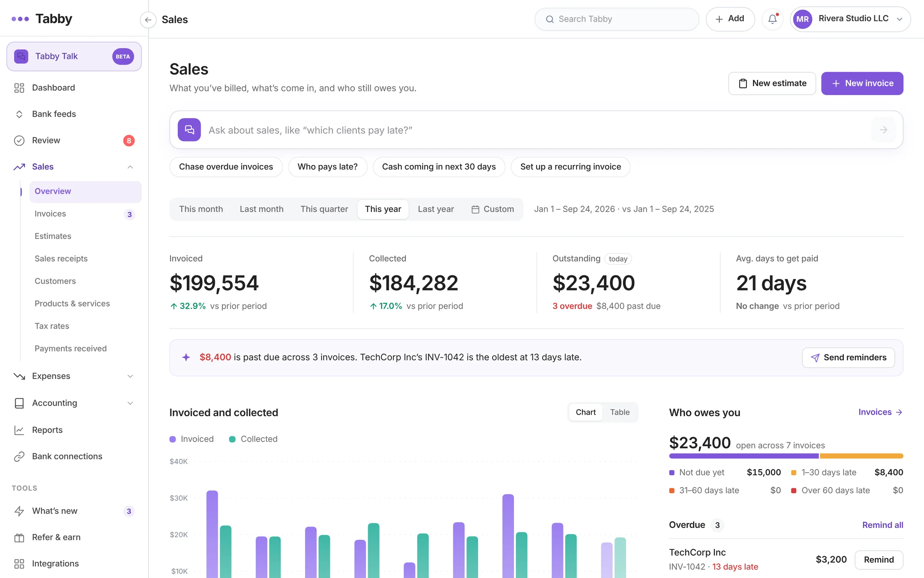Submit question with the arrow button
Image resolution: width=924 pixels, height=578 pixels.
pyautogui.click(x=883, y=130)
